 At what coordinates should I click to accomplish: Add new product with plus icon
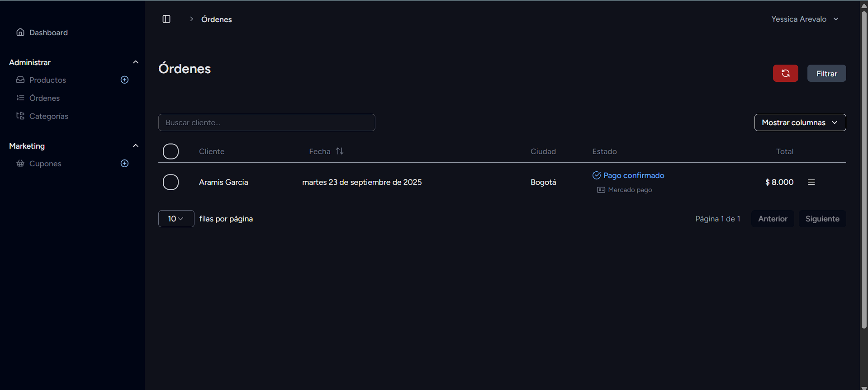[x=125, y=80]
